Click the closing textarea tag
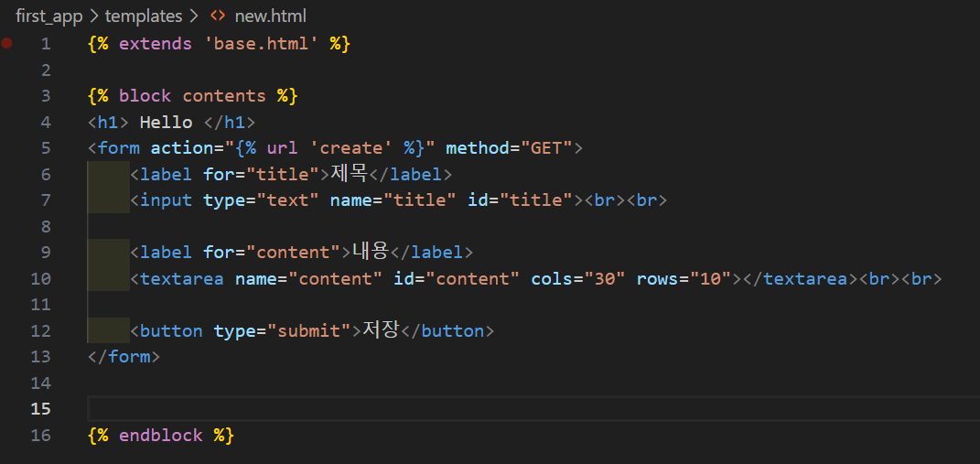Viewport: 980px width, 464px height. (x=800, y=278)
